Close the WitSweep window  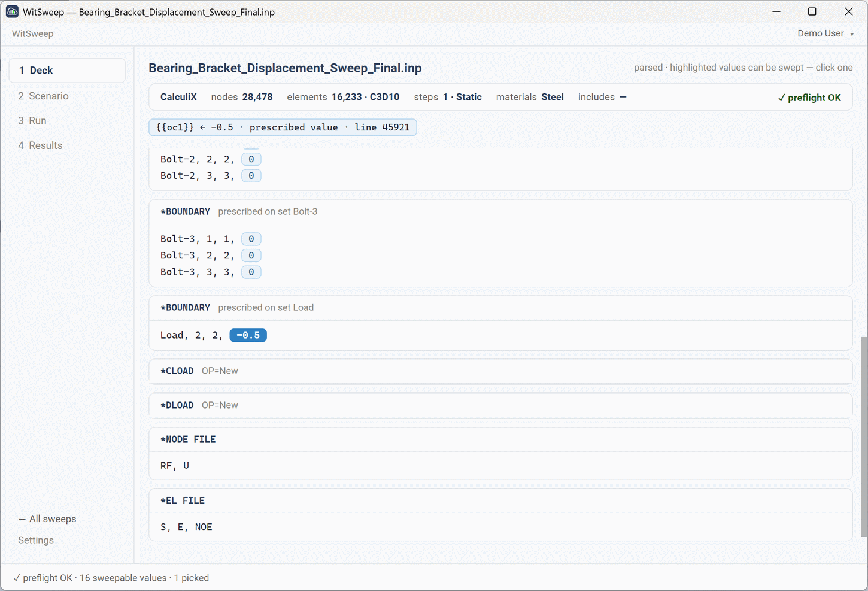pos(849,11)
